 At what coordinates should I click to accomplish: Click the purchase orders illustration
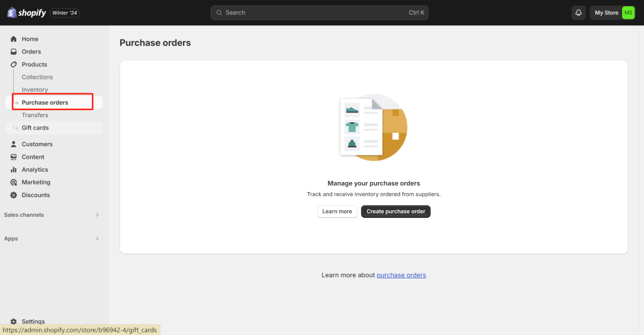pyautogui.click(x=374, y=127)
